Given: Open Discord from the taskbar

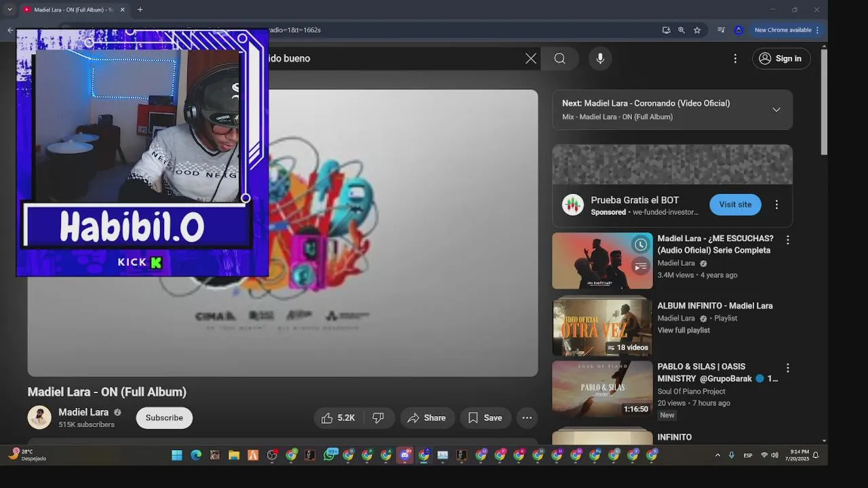Looking at the screenshot, I should pos(405,455).
